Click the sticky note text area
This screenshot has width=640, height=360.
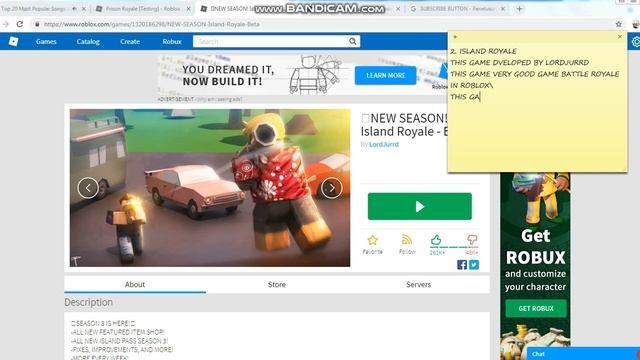click(537, 106)
